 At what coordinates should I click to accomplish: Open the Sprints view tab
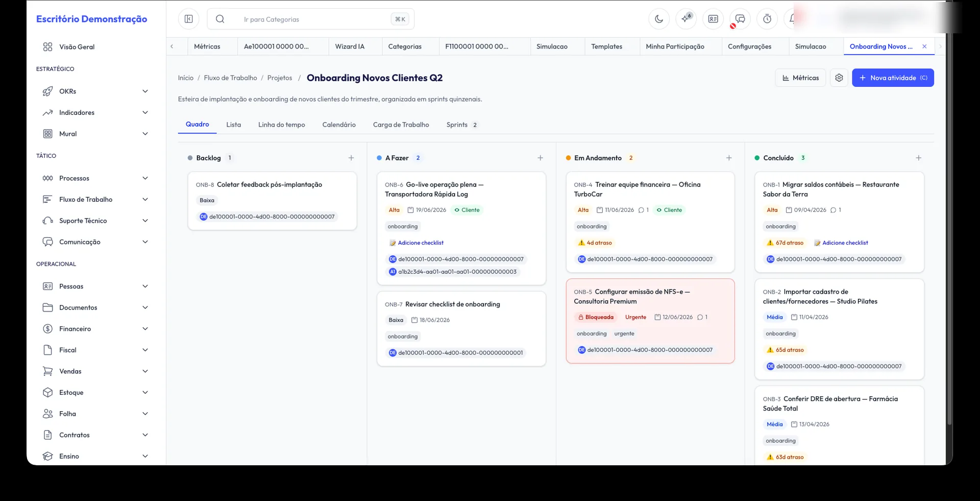tap(462, 125)
